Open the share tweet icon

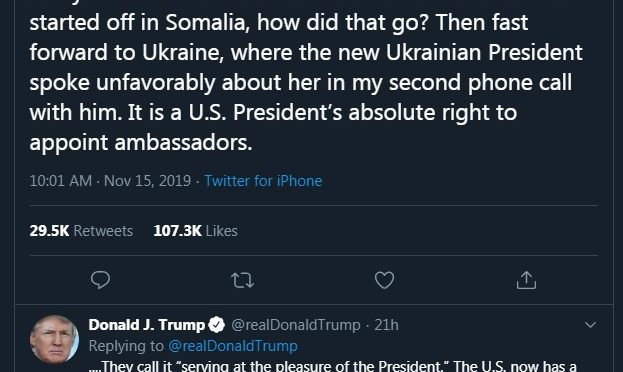tap(526, 280)
